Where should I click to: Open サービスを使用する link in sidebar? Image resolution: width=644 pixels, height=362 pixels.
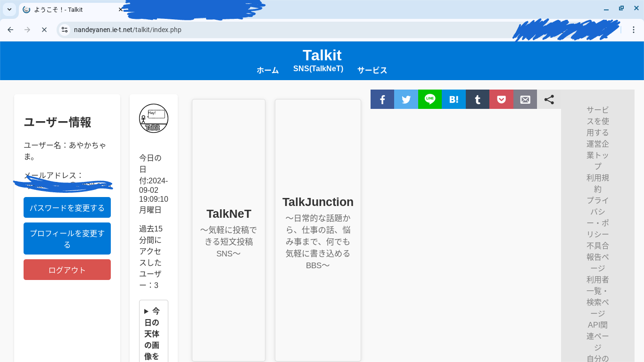click(x=598, y=121)
